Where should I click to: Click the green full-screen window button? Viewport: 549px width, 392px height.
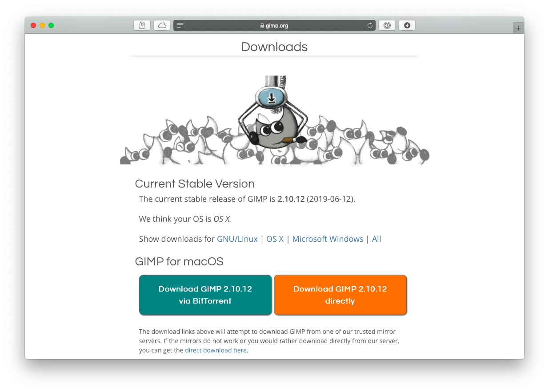coord(51,25)
